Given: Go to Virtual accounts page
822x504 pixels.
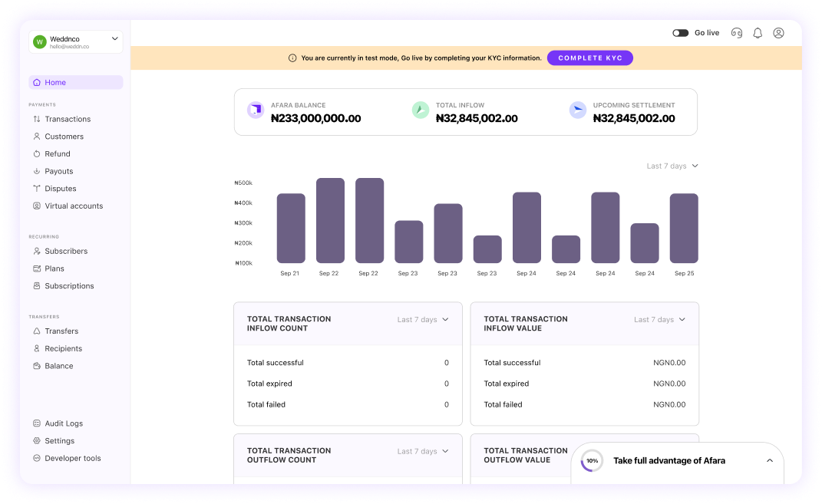Looking at the screenshot, I should [74, 206].
